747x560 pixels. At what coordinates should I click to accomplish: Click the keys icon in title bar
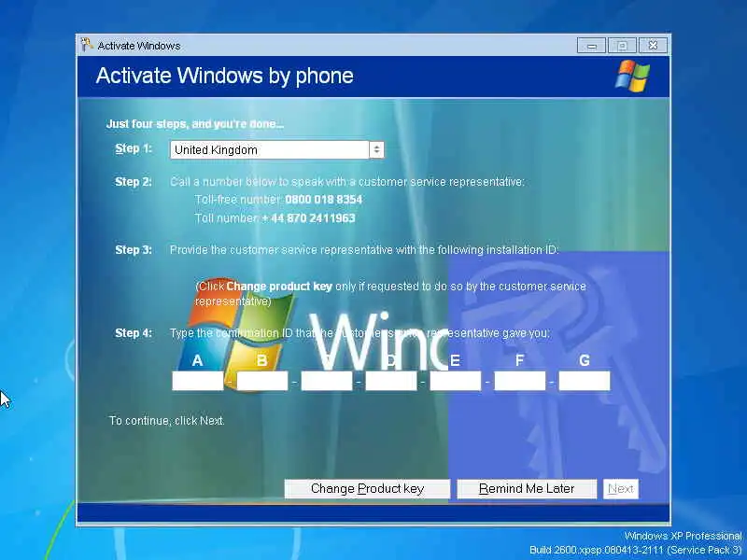[86, 45]
